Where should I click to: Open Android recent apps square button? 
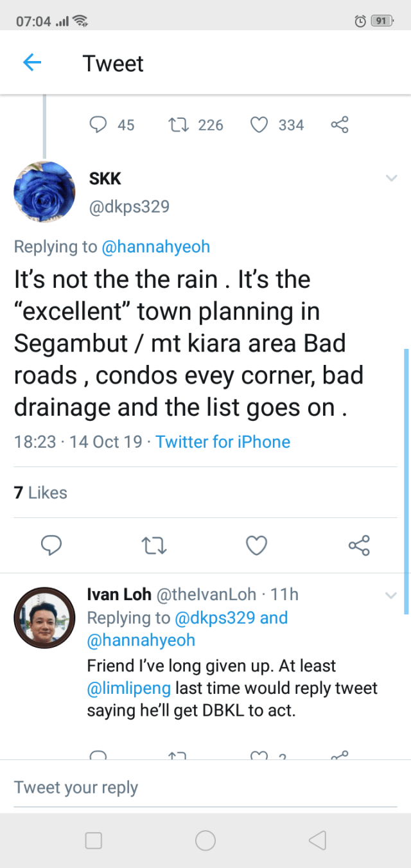click(x=94, y=840)
